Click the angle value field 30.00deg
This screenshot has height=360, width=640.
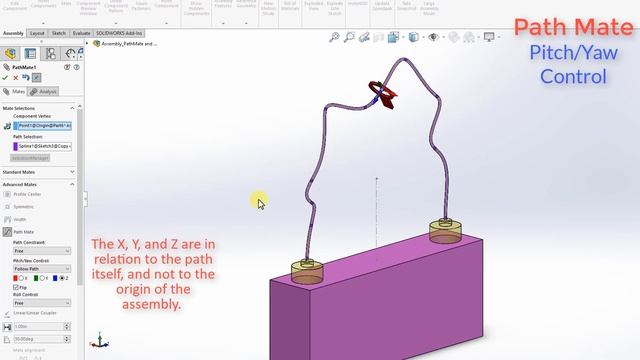tap(38, 339)
